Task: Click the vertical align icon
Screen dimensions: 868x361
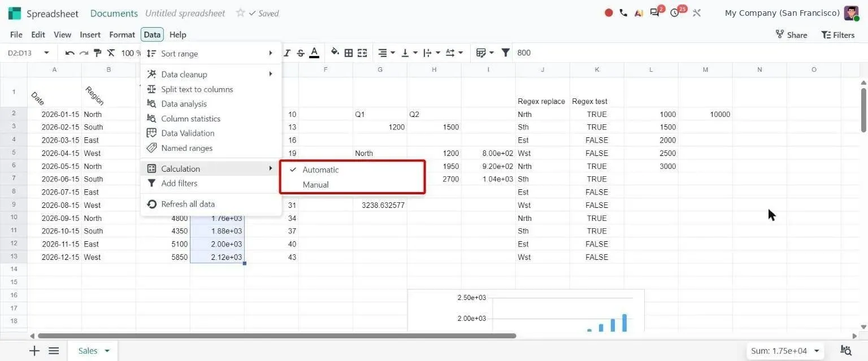Action: tap(405, 53)
